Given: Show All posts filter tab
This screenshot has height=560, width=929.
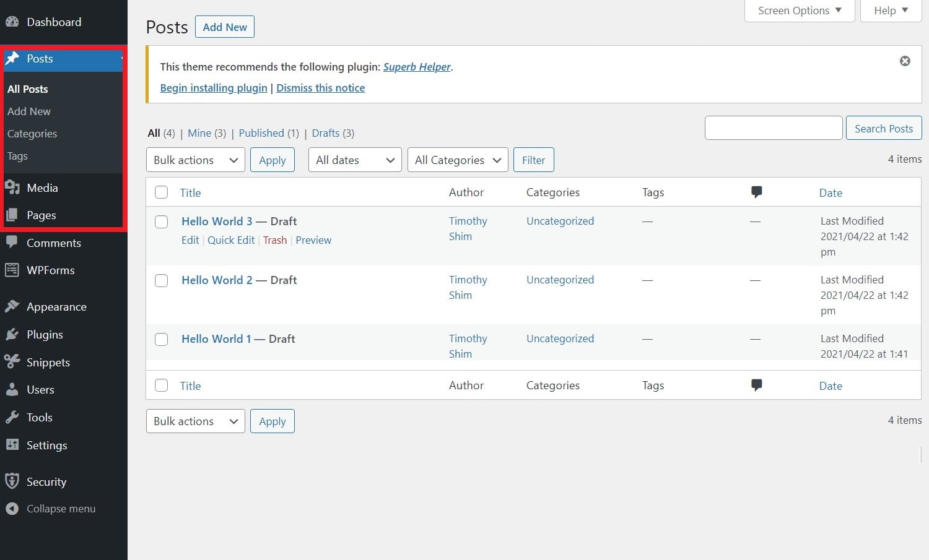Looking at the screenshot, I should coord(154,133).
